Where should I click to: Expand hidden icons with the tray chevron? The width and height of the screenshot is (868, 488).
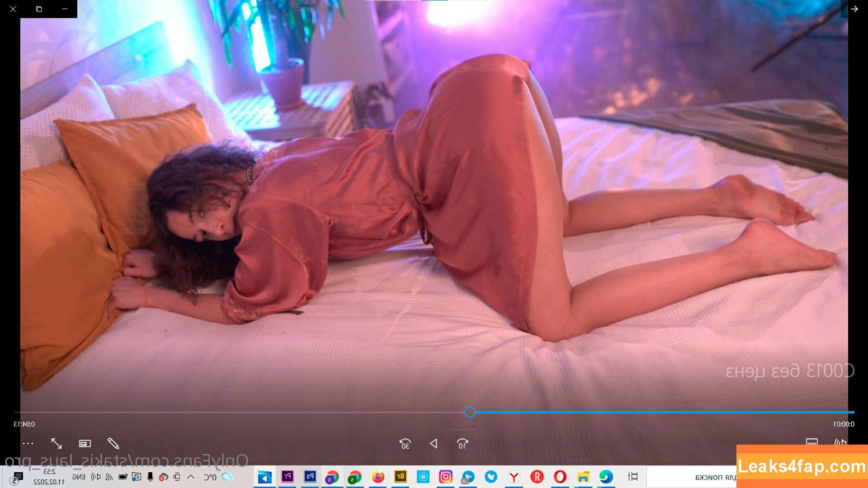click(x=190, y=477)
